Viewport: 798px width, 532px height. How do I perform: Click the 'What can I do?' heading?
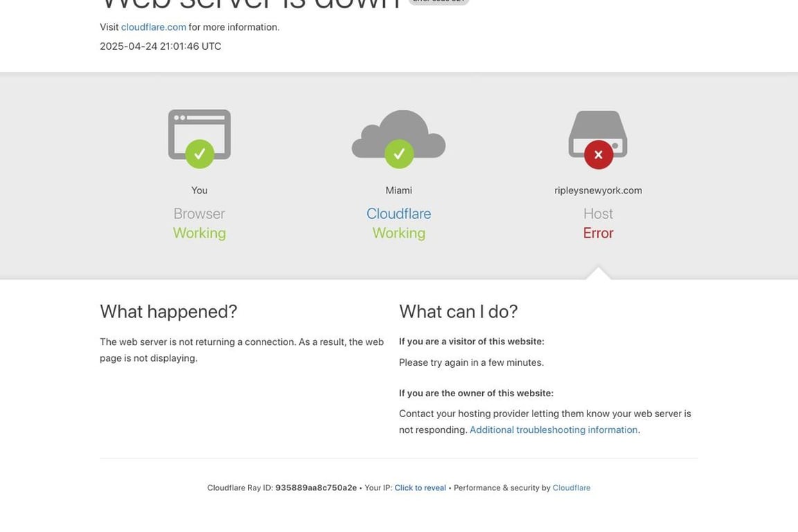click(458, 311)
